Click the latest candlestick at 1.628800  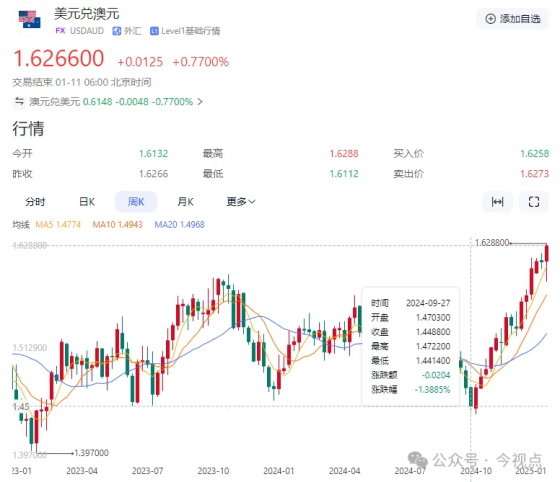point(546,254)
